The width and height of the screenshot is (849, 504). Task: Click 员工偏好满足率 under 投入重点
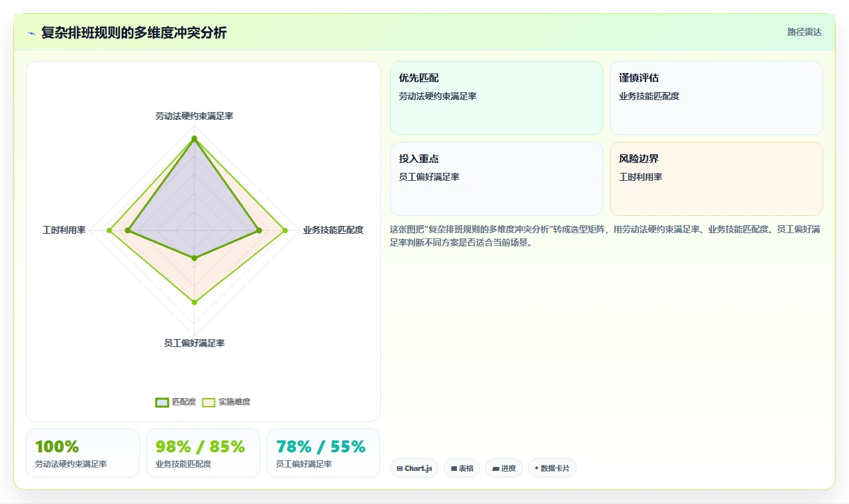pos(429,177)
